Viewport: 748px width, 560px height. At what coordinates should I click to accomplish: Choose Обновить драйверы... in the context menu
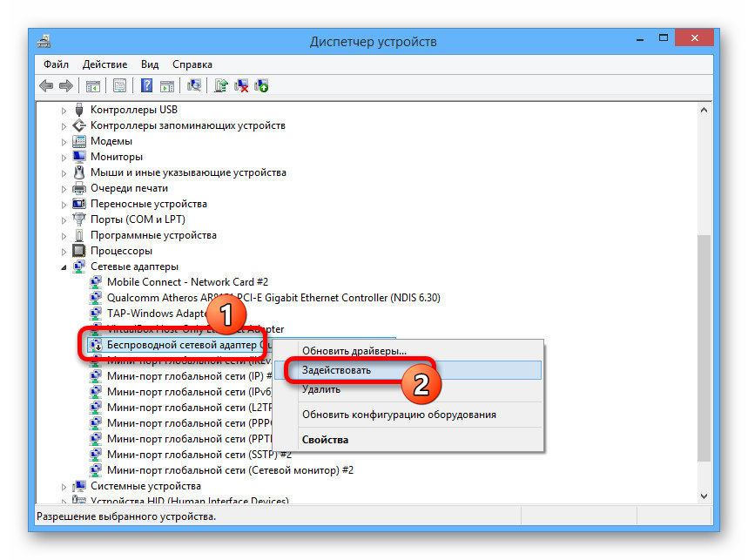pos(408,351)
